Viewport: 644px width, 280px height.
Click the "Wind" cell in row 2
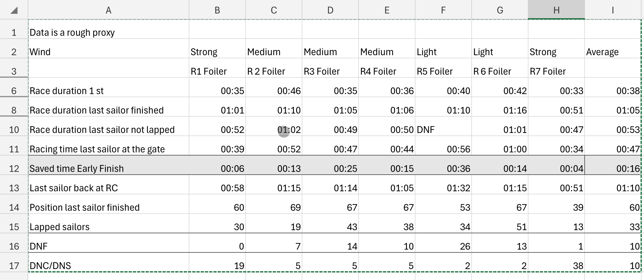click(x=108, y=52)
